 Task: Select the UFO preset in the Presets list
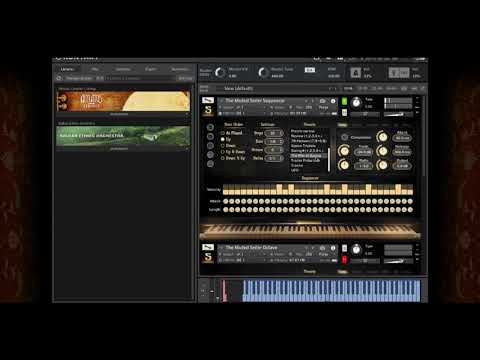pyautogui.click(x=295, y=170)
